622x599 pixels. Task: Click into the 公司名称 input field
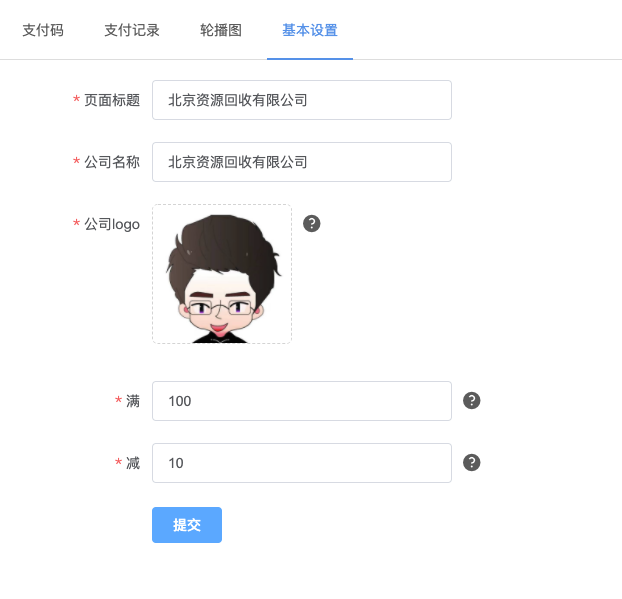click(302, 162)
